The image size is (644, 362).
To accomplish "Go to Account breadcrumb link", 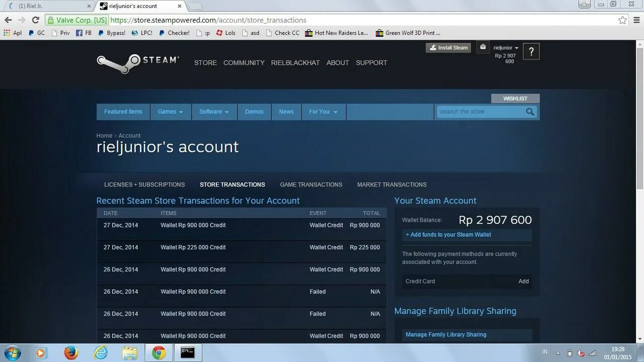I will (129, 136).
